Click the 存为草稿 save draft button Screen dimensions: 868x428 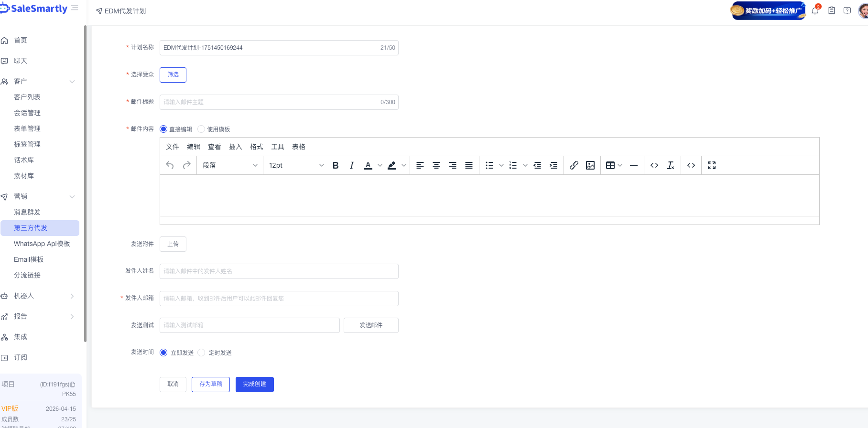(211, 384)
